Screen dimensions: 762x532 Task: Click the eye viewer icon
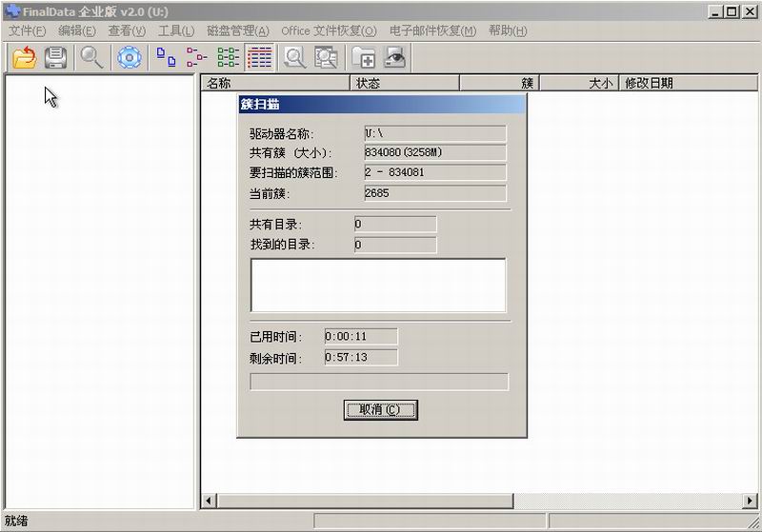pos(394,58)
